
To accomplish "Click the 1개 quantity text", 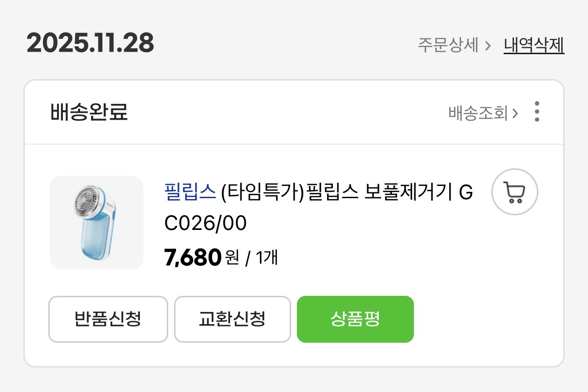I will [x=266, y=258].
